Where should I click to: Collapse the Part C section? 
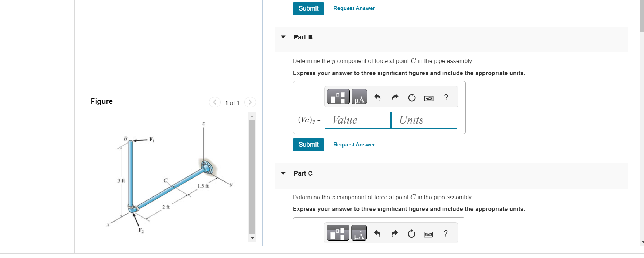click(x=283, y=173)
